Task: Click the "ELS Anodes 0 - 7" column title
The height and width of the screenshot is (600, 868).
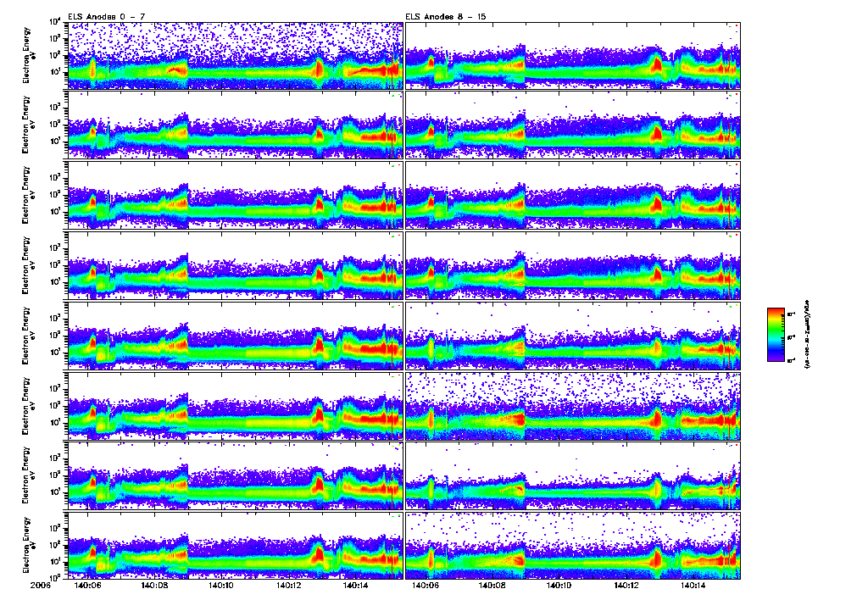Action: 106,17
